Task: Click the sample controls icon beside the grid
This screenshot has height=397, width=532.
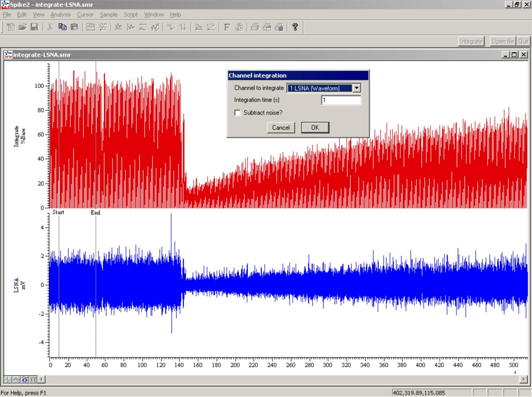Action: [x=103, y=27]
